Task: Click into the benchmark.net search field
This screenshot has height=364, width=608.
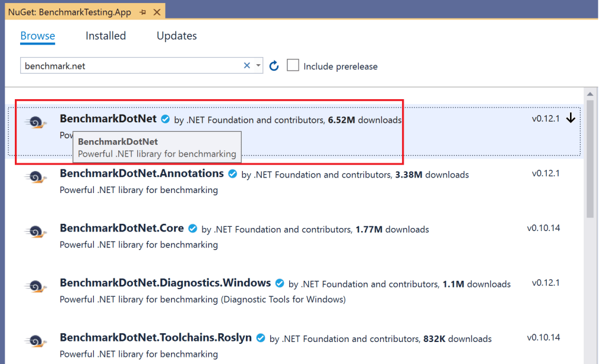Action: pos(131,66)
